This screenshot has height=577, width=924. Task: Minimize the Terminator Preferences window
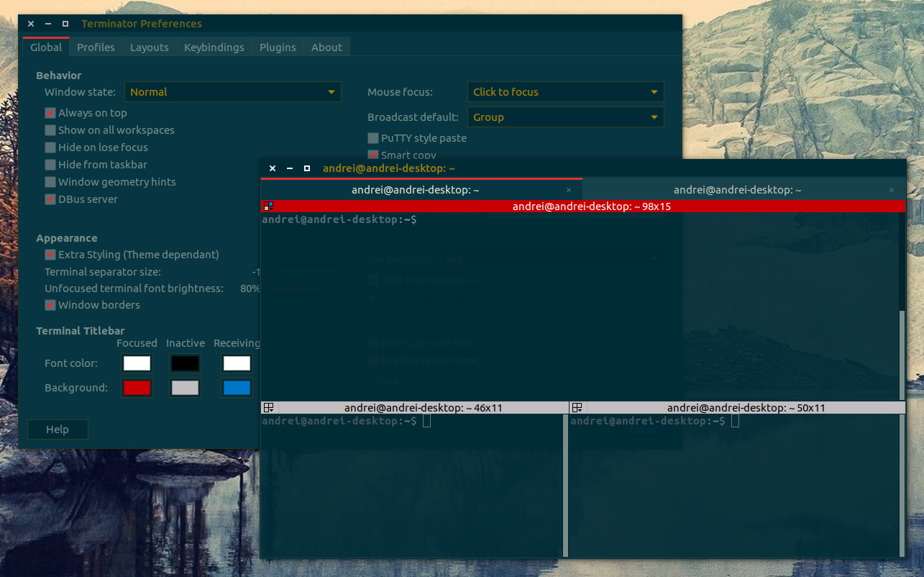pyautogui.click(x=48, y=24)
